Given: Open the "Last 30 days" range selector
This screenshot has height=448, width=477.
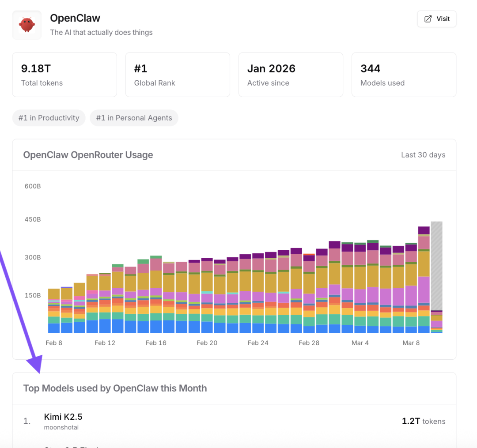Looking at the screenshot, I should [x=423, y=155].
